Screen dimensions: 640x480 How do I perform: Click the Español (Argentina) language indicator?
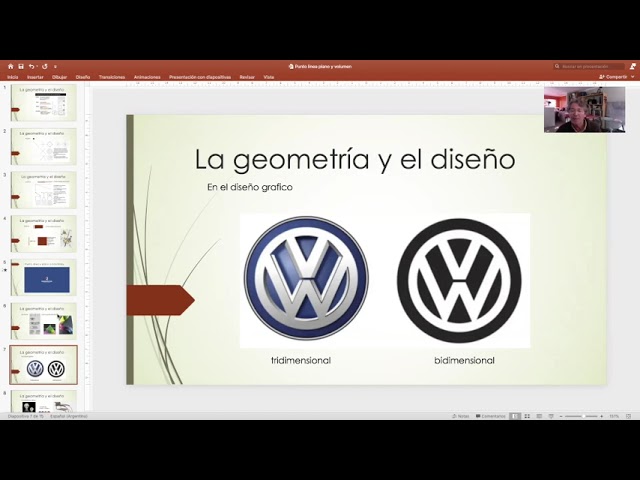click(x=69, y=416)
